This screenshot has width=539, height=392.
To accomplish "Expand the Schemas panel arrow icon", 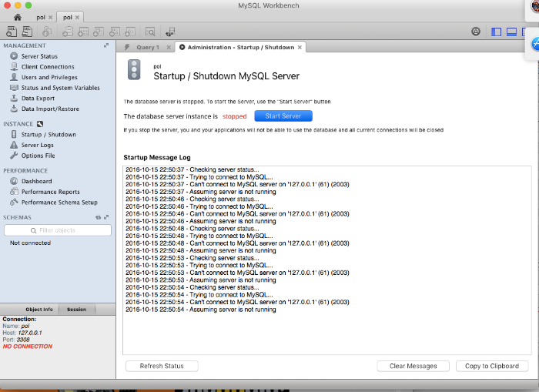I will coord(106,217).
